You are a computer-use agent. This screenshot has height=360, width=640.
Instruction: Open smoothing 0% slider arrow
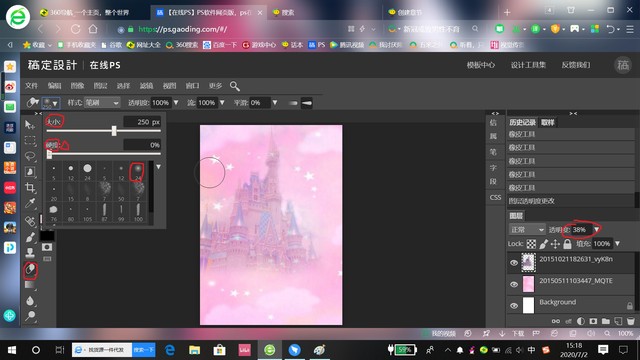[x=275, y=103]
